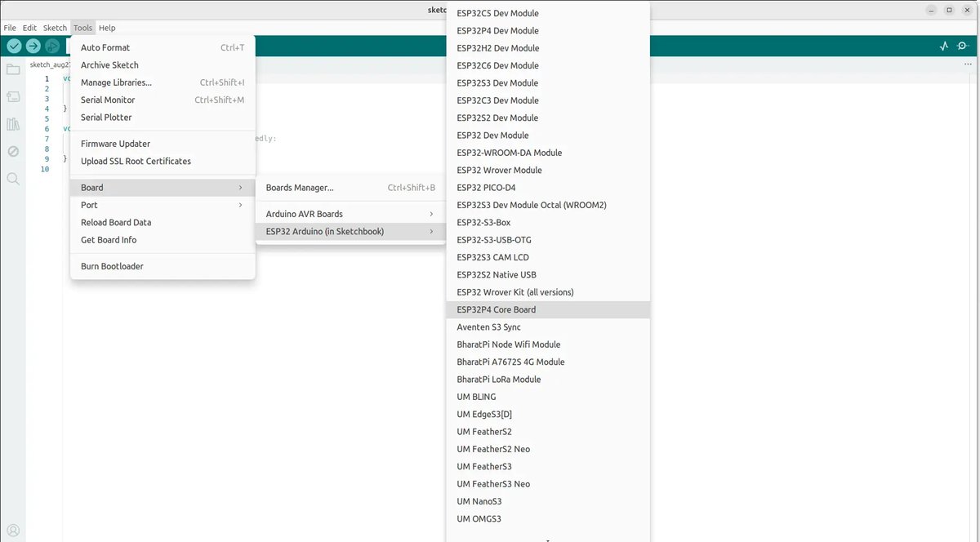Select ESP32S3 Dev Module board
The height and width of the screenshot is (542, 980).
[548, 83]
